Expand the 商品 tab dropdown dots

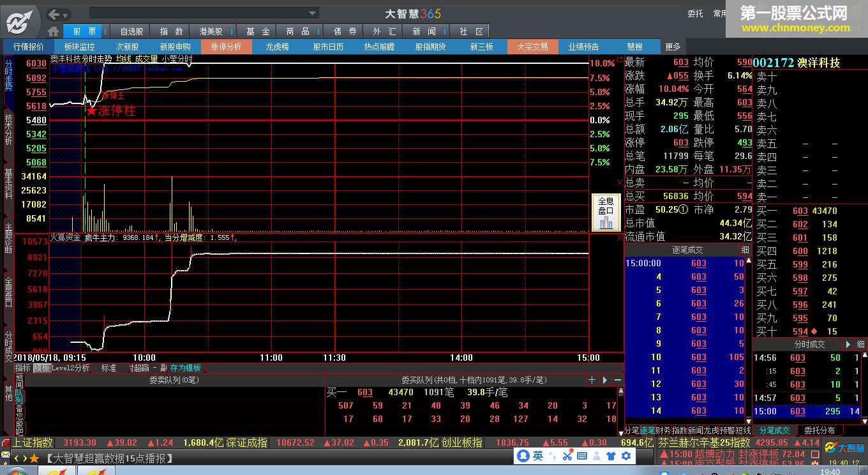coord(319,31)
